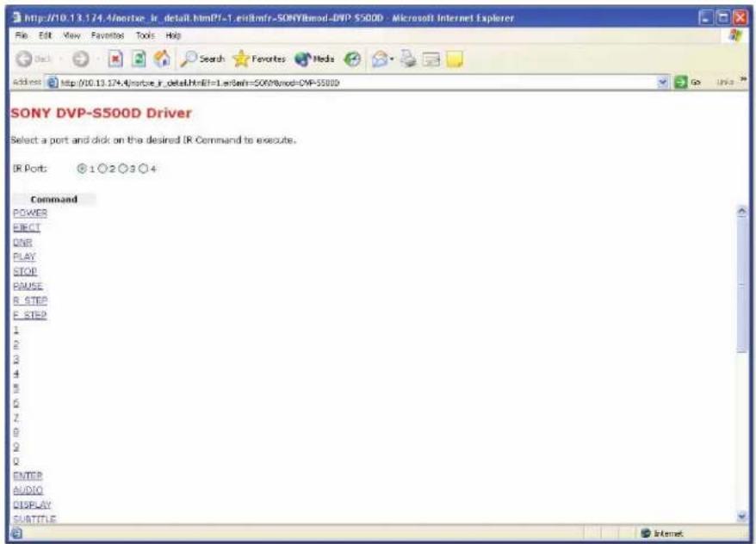This screenshot has width=756, height=544.
Task: Click the SUBTITLE command link
Action: pyautogui.click(x=34, y=519)
